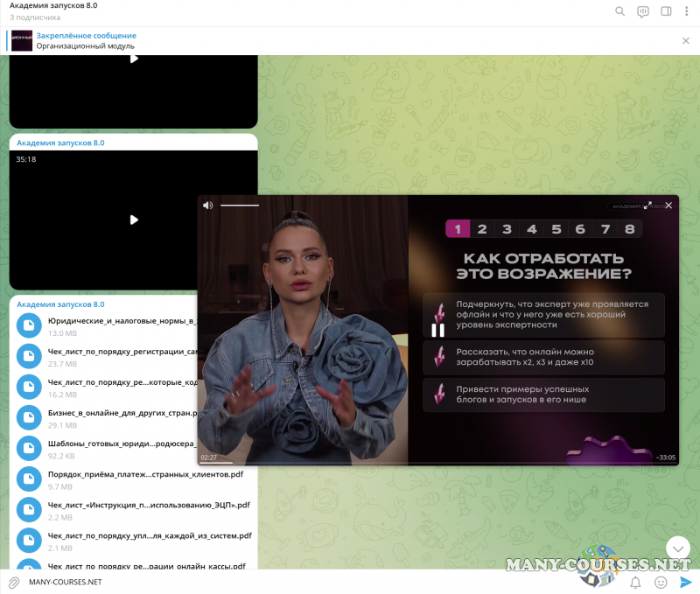This screenshot has width=700, height=594.
Task: Expand floating video to full view
Action: pos(647,206)
